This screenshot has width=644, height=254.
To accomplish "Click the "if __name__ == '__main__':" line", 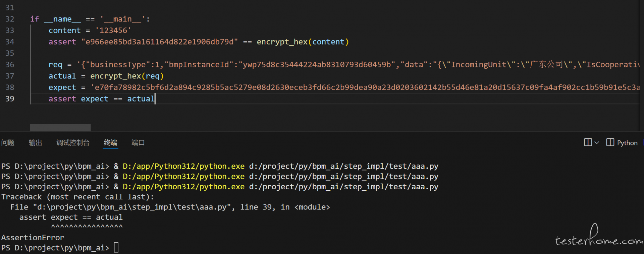I will 90,19.
